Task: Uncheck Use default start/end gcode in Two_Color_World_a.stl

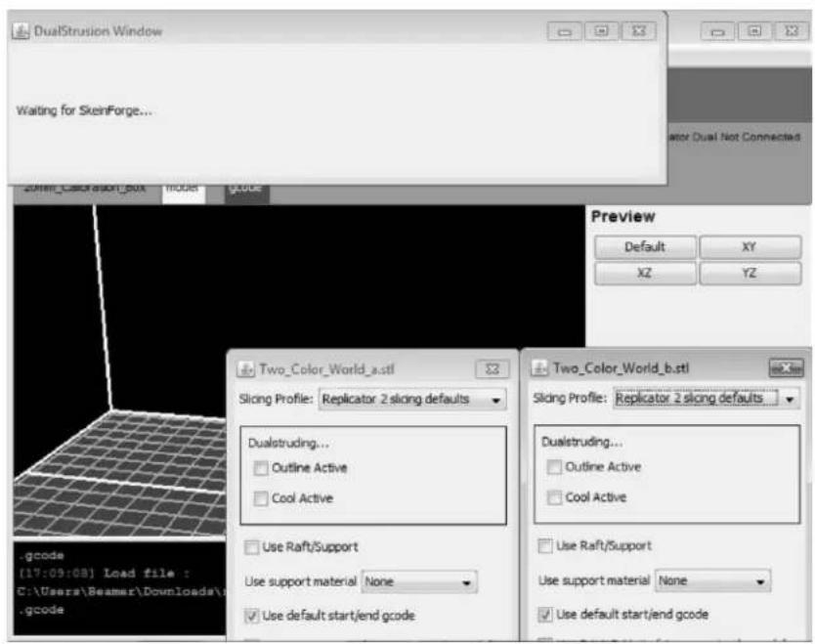Action: coord(251,616)
